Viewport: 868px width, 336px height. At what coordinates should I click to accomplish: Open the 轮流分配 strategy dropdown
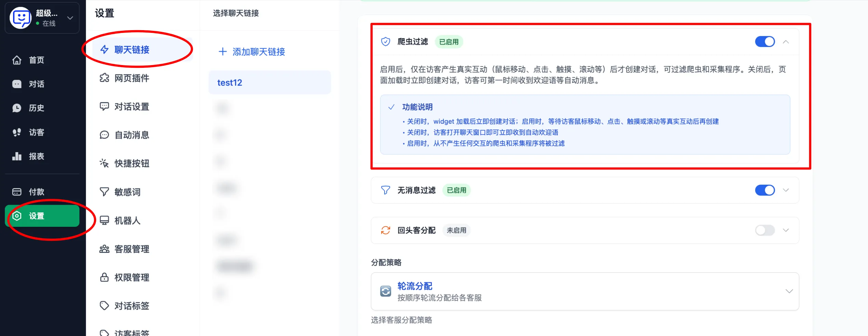pyautogui.click(x=789, y=291)
